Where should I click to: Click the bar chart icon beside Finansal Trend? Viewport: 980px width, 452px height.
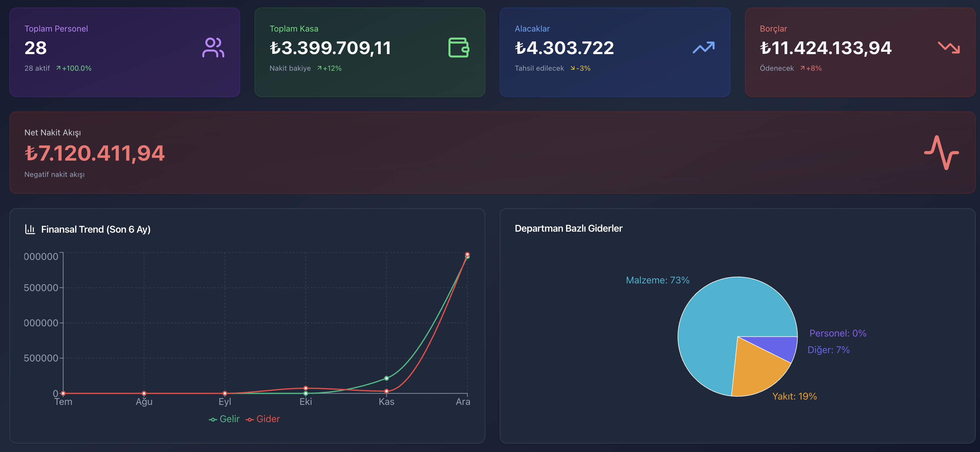coord(30,229)
